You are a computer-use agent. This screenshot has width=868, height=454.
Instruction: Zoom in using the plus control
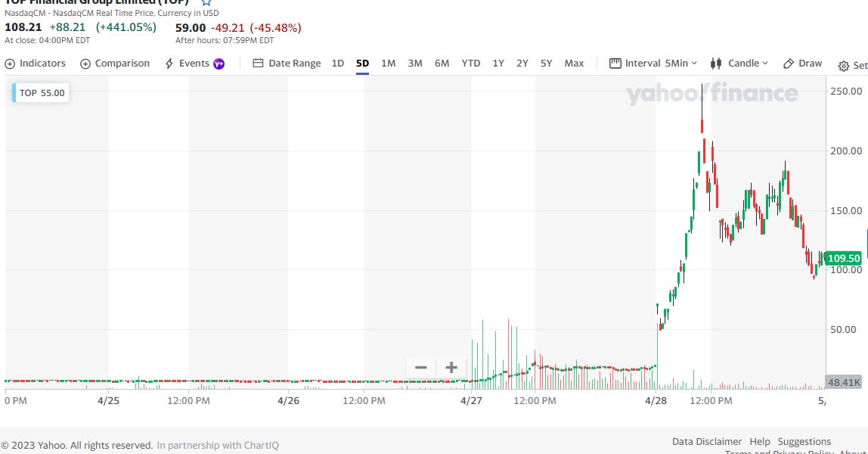click(451, 367)
